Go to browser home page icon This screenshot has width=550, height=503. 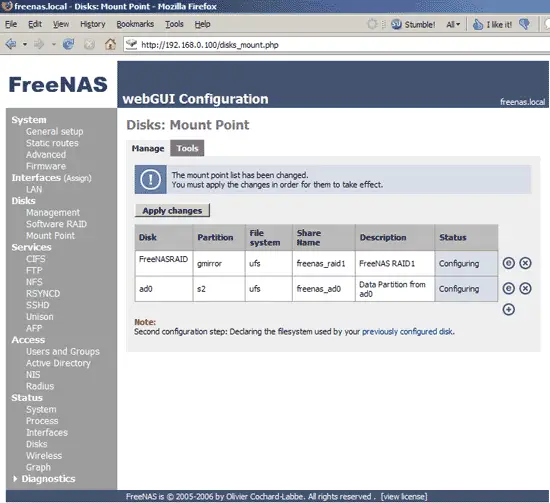tap(110, 45)
